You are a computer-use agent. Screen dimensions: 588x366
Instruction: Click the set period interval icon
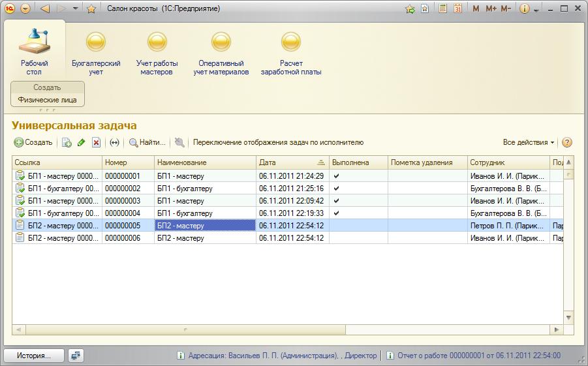[x=114, y=142]
